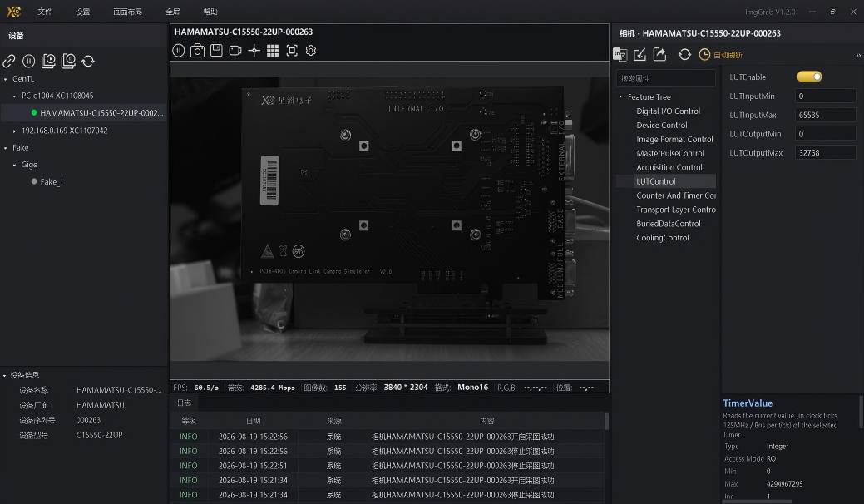Screen dimensions: 864x504
Task: Select the Fake_1 device
Action: tap(52, 182)
